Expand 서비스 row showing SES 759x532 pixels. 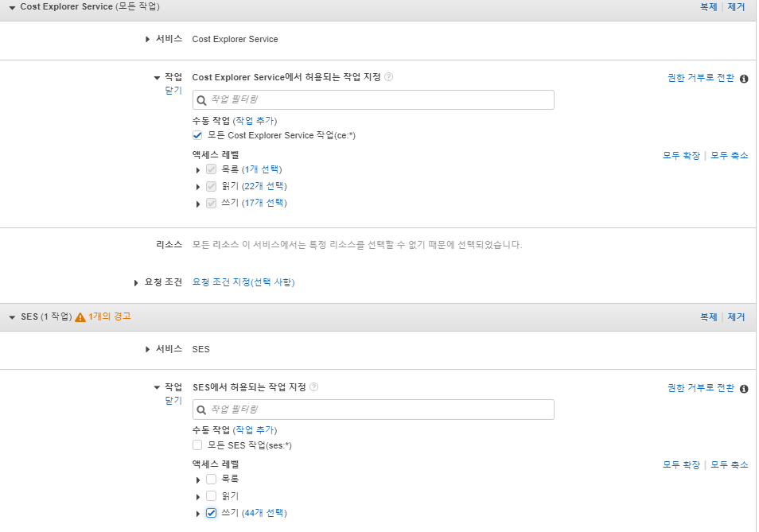click(x=148, y=349)
